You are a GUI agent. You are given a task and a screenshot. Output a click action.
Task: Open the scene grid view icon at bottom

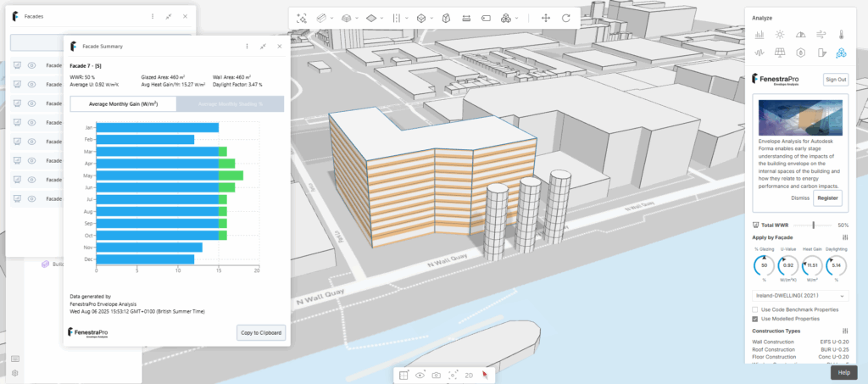click(403, 376)
